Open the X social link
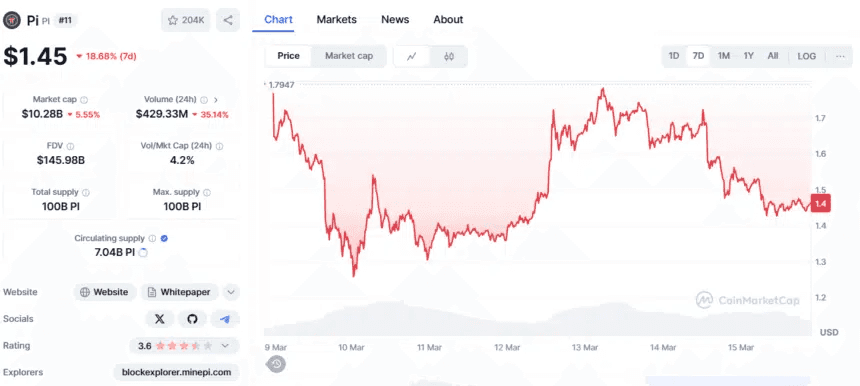Image resolution: width=860 pixels, height=386 pixels. tap(160, 319)
